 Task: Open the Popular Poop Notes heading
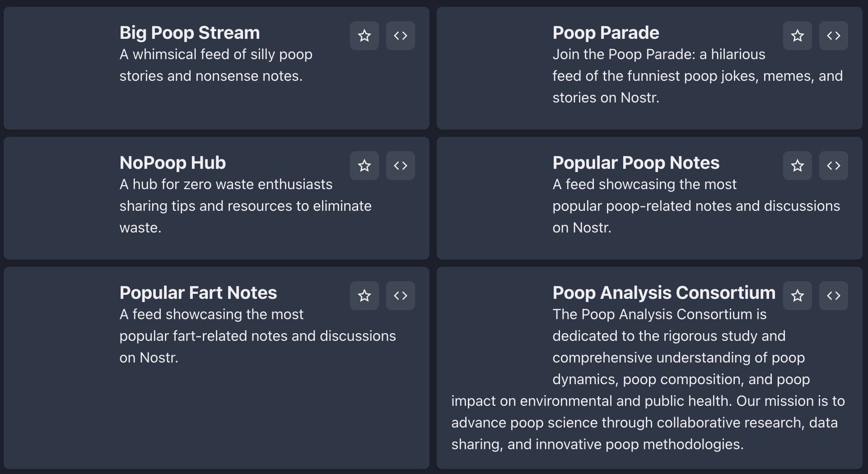636,163
